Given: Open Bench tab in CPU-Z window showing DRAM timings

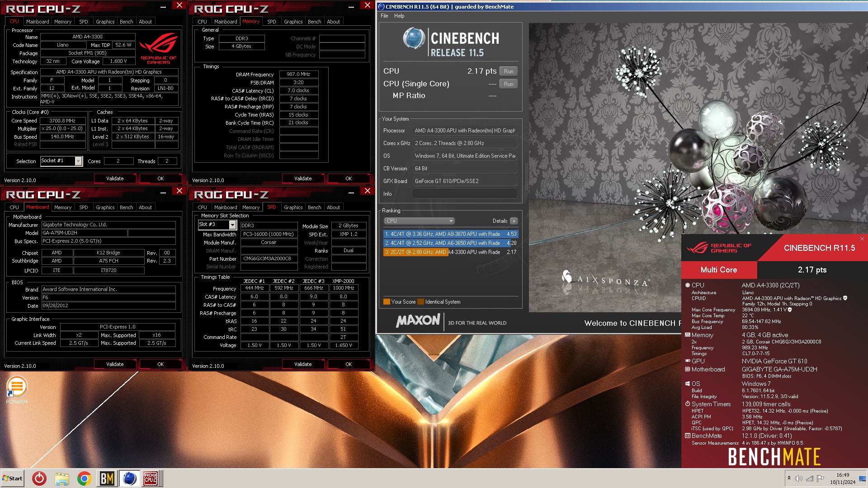Looking at the screenshot, I should [314, 22].
